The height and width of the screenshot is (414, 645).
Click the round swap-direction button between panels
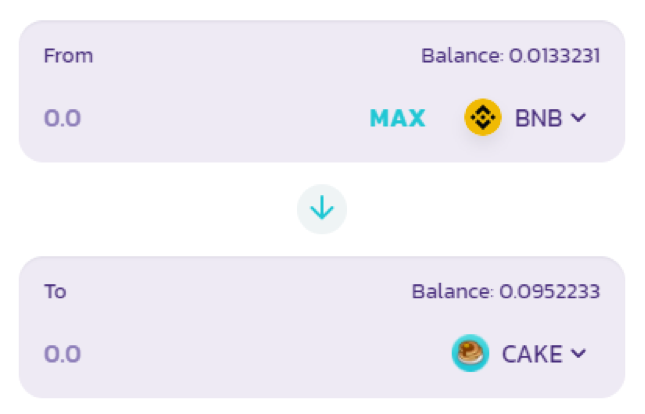click(322, 209)
